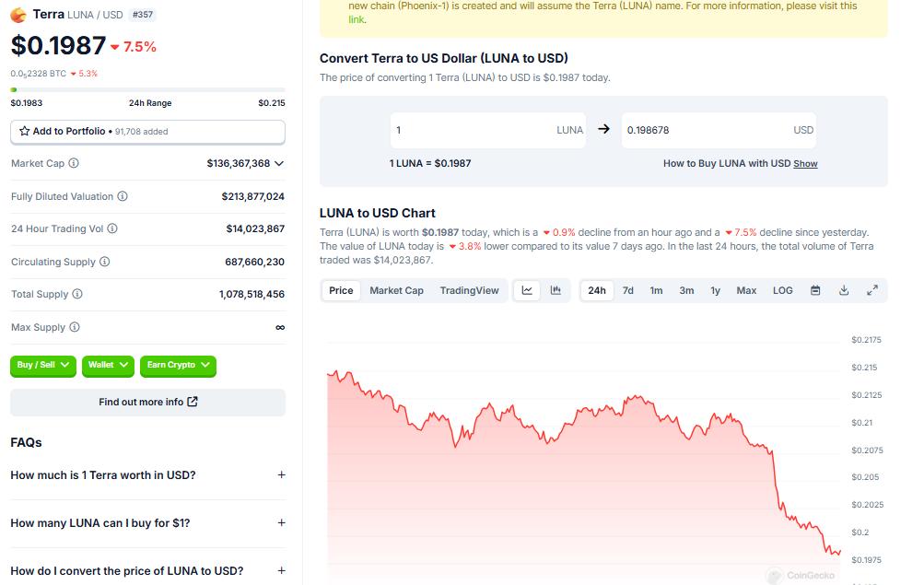
Task: Expand 'How many LUNA can I buy' FAQ
Action: pyautogui.click(x=281, y=522)
